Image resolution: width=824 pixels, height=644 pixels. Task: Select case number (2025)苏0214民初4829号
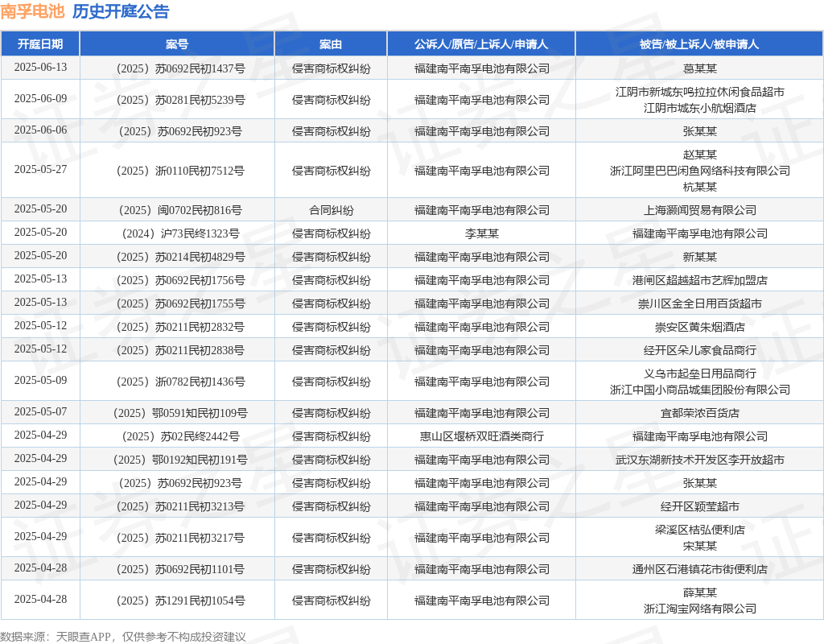pos(180,257)
